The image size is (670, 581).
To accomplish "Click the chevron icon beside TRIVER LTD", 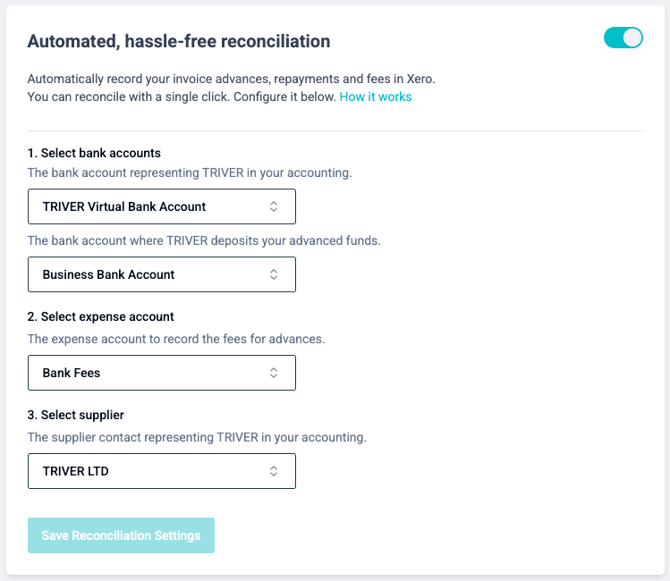I will pos(274,471).
